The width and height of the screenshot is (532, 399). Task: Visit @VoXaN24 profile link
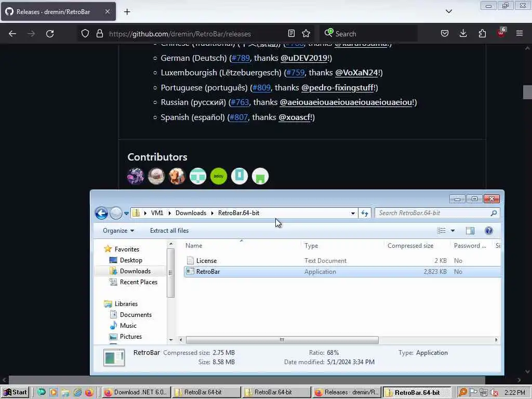click(356, 73)
